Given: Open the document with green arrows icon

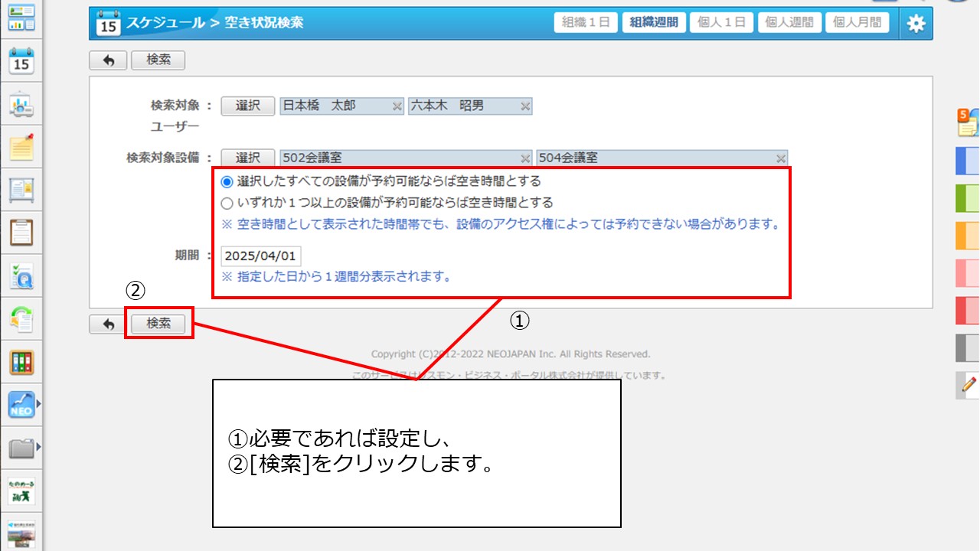Looking at the screenshot, I should 21,319.
